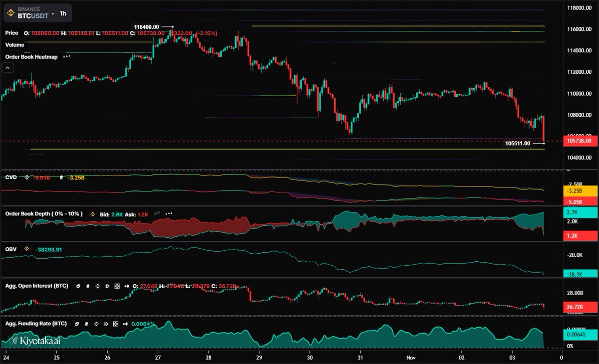Collapse the legend using the chevron button
The image size is (599, 364).
7,67
